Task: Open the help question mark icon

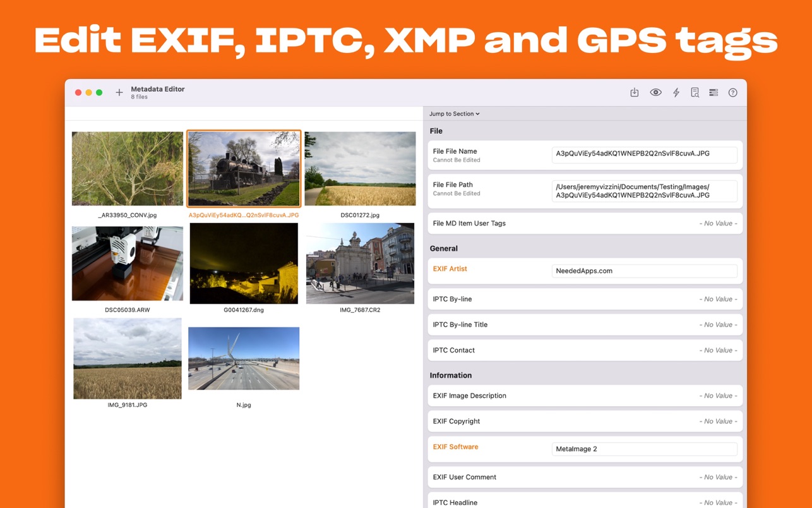Action: [732, 93]
